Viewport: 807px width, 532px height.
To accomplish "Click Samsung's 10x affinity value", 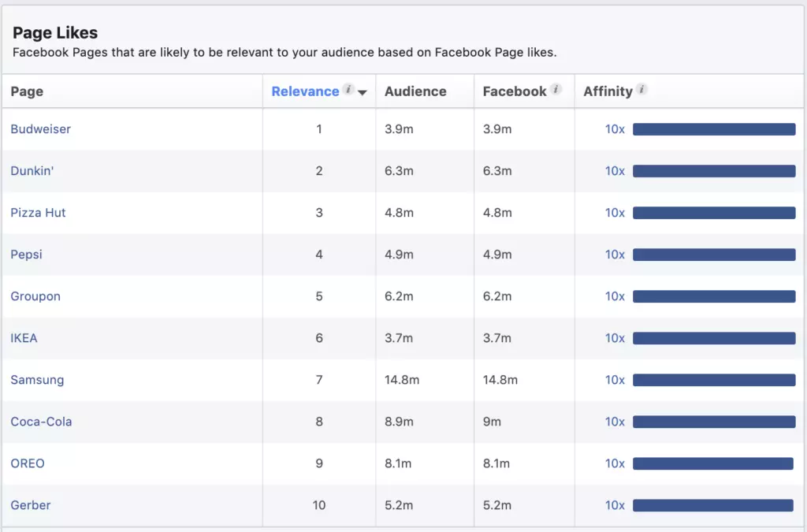I will 615,380.
